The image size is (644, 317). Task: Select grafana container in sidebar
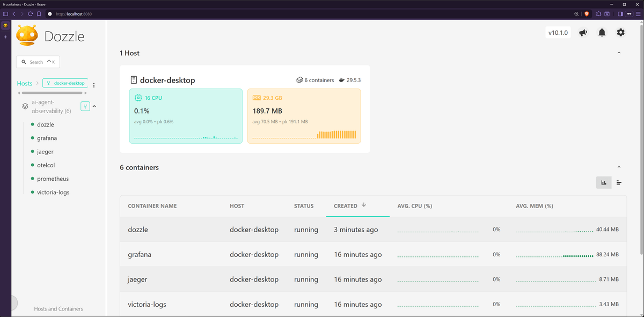pyautogui.click(x=47, y=138)
